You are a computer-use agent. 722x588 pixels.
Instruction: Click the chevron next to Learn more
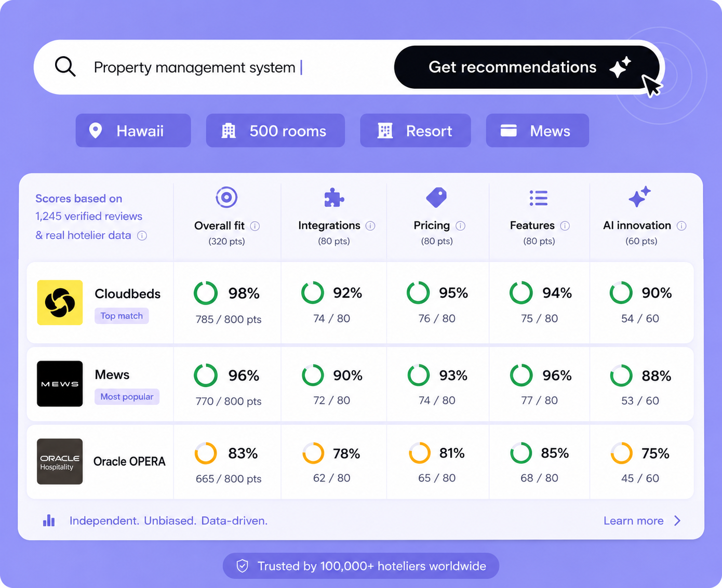click(677, 520)
